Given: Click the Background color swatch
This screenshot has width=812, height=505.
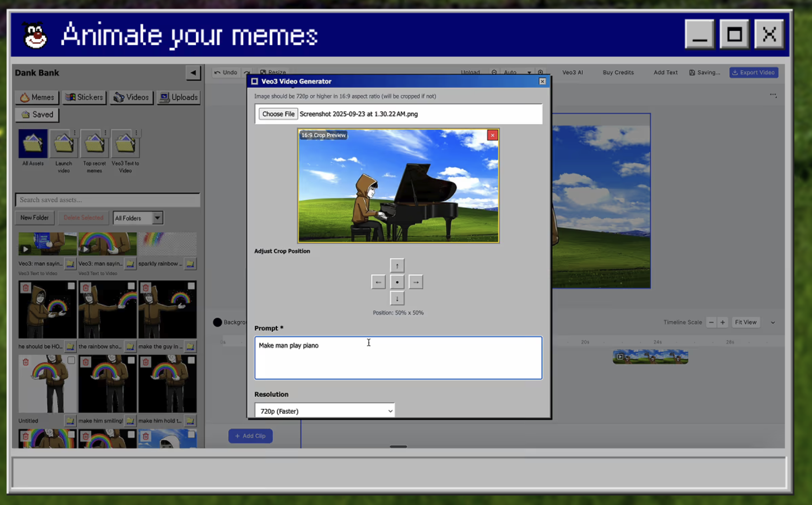Looking at the screenshot, I should (x=217, y=322).
